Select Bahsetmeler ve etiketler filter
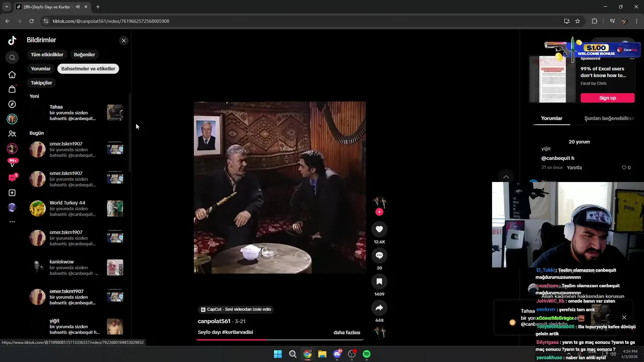The height and width of the screenshot is (362, 644). click(88, 68)
